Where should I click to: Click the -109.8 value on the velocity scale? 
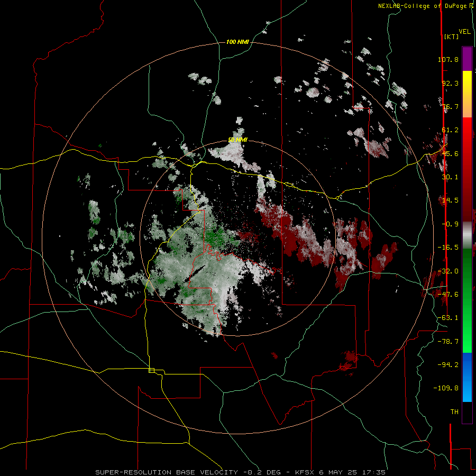click(446, 388)
